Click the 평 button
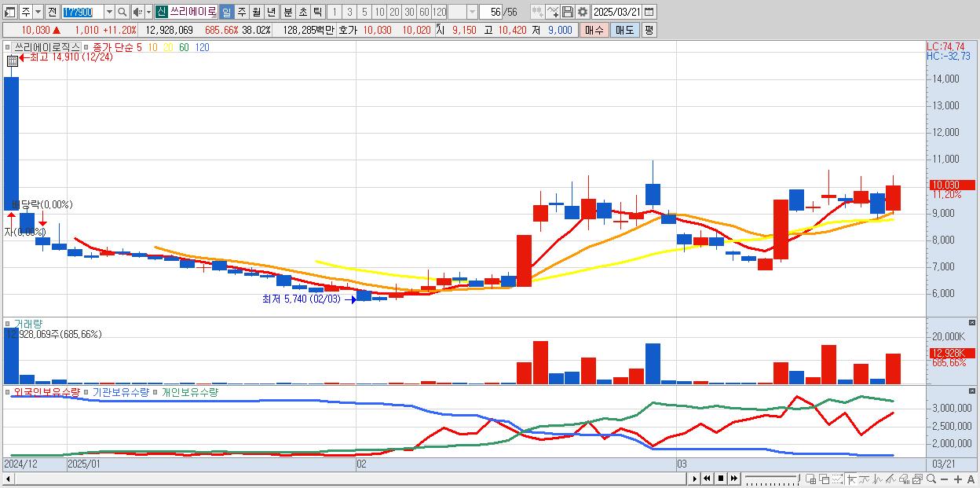980x488 pixels. (x=649, y=30)
